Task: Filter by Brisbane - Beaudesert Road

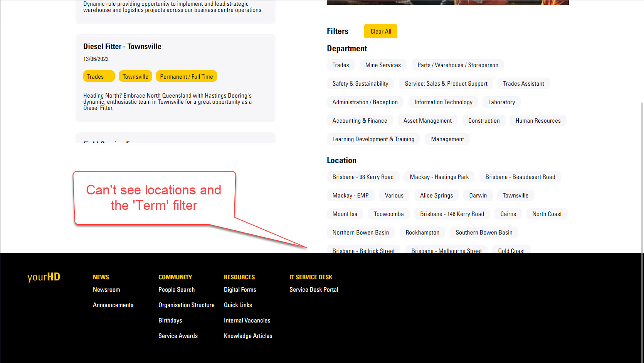Action: coord(520,177)
